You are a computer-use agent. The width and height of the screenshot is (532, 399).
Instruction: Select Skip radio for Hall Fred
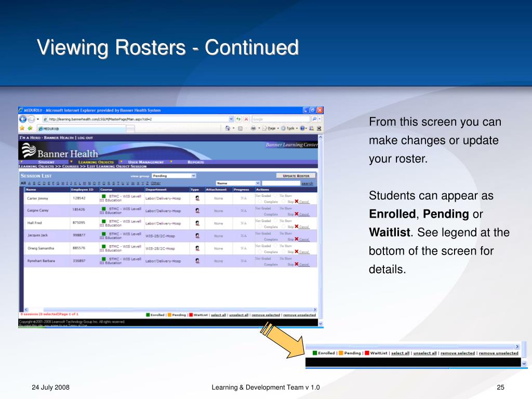[284, 227]
